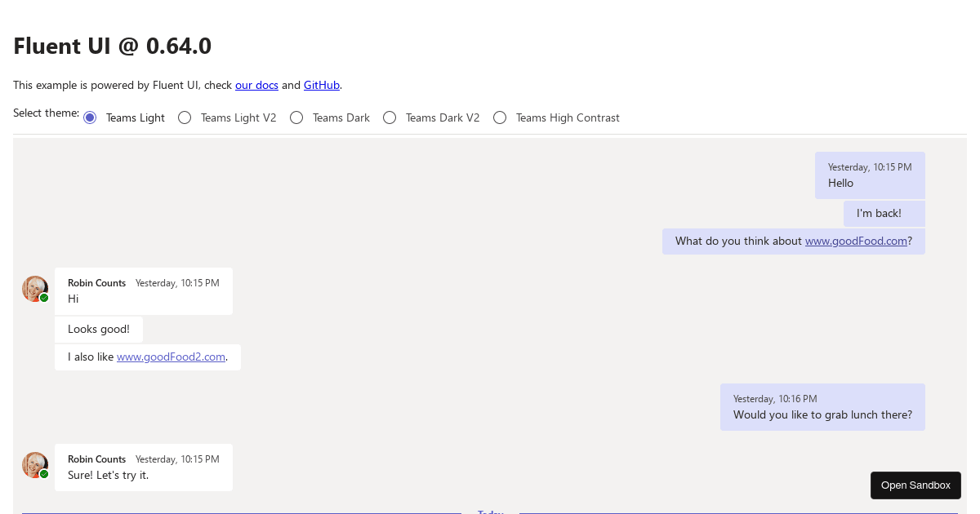Click the Robin Counts sender name
This screenshot has width=980, height=514.
point(96,283)
